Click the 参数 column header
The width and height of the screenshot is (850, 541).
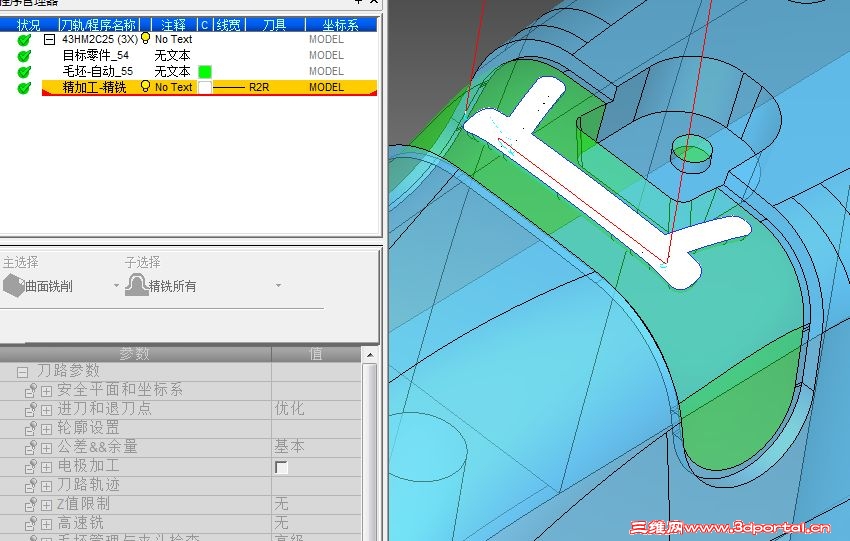(x=135, y=354)
